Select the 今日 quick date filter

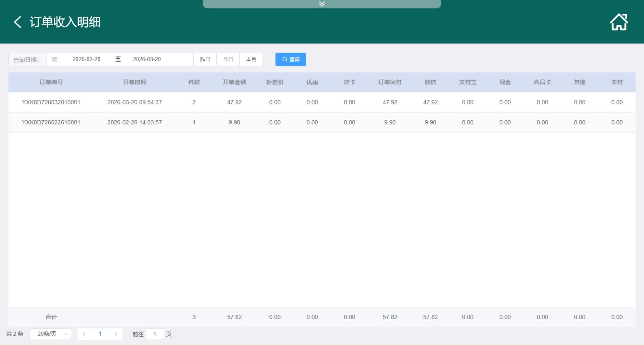pyautogui.click(x=228, y=59)
